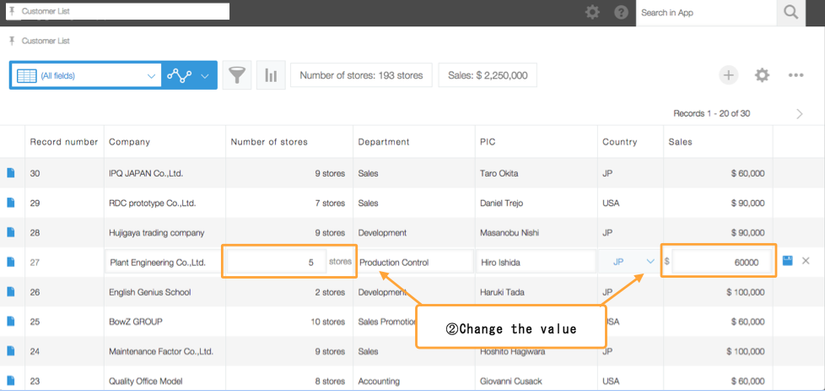Click the Records 1 - 20 of 30 indicator
Image resolution: width=825 pixels, height=391 pixels.
tap(712, 114)
